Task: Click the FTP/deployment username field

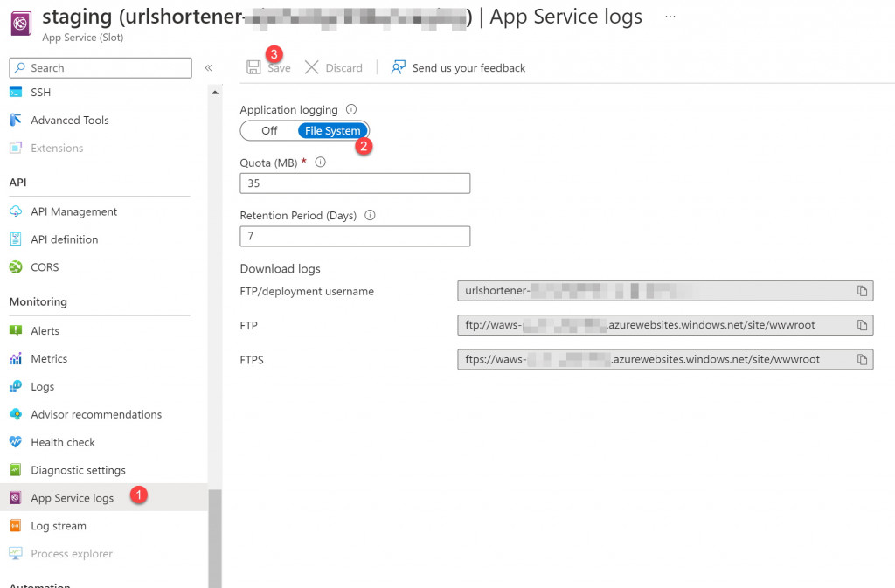Action: (x=665, y=291)
